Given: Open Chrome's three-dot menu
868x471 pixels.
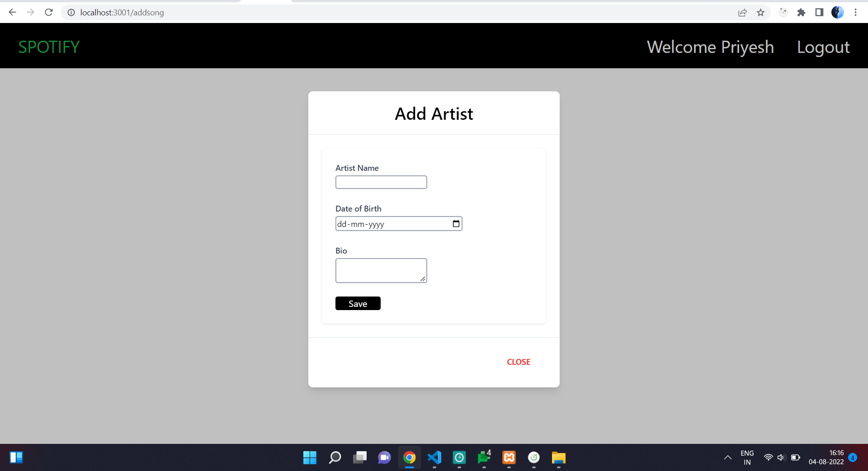Looking at the screenshot, I should [x=856, y=12].
